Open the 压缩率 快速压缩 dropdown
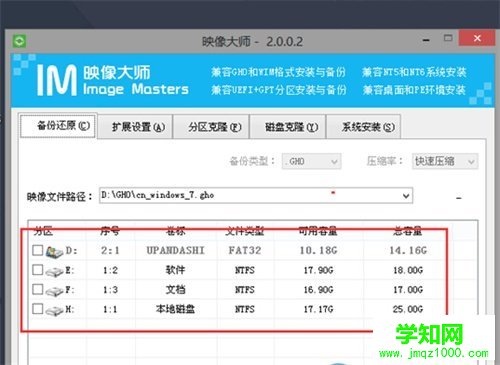The width and height of the screenshot is (500, 365). point(445,161)
